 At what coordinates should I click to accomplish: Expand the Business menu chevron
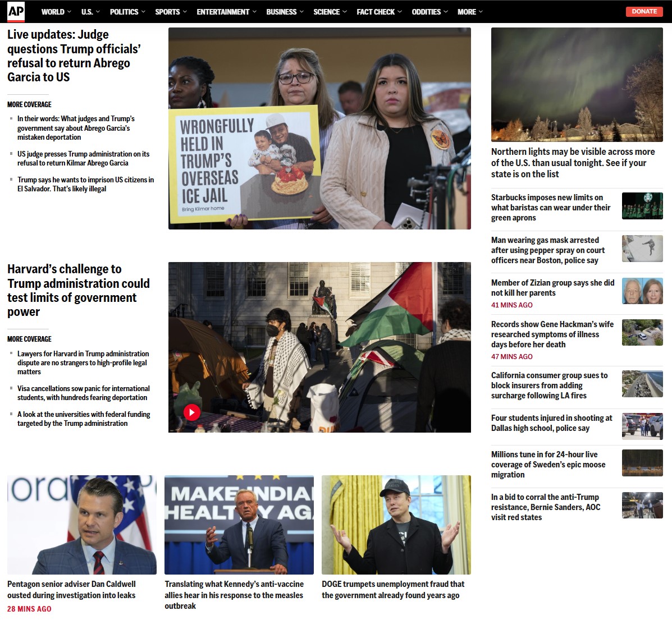click(x=301, y=12)
